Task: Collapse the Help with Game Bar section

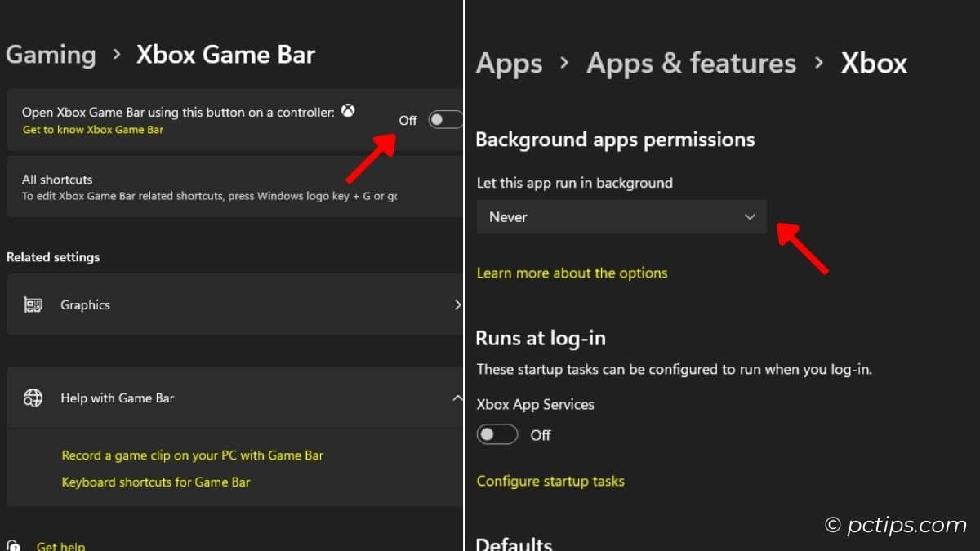Action: (457, 398)
